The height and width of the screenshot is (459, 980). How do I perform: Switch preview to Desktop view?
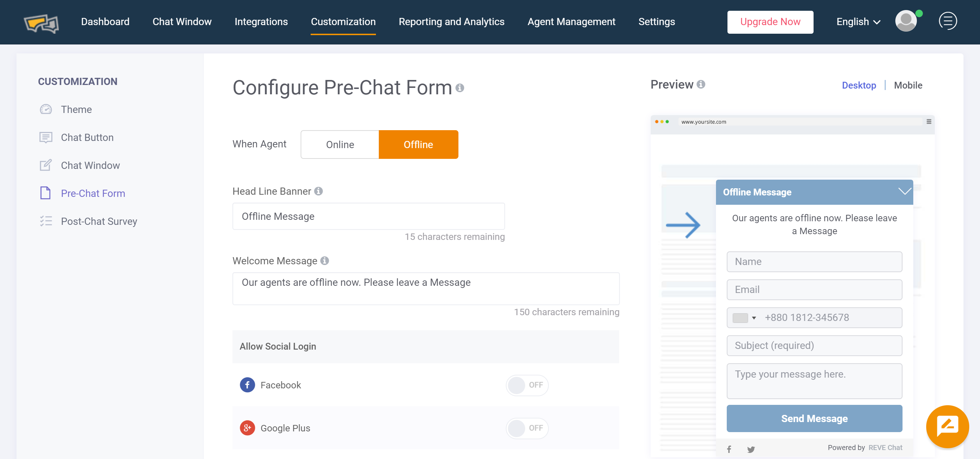point(859,85)
